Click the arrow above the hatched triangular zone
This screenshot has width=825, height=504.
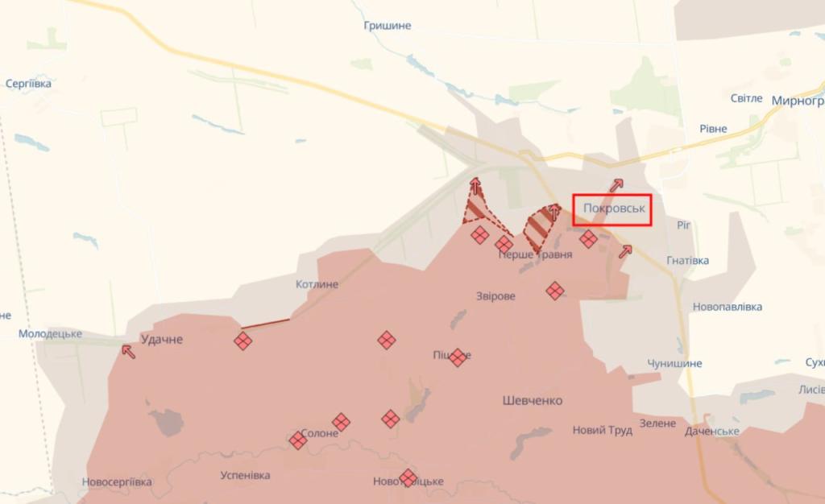pyautogui.click(x=475, y=185)
